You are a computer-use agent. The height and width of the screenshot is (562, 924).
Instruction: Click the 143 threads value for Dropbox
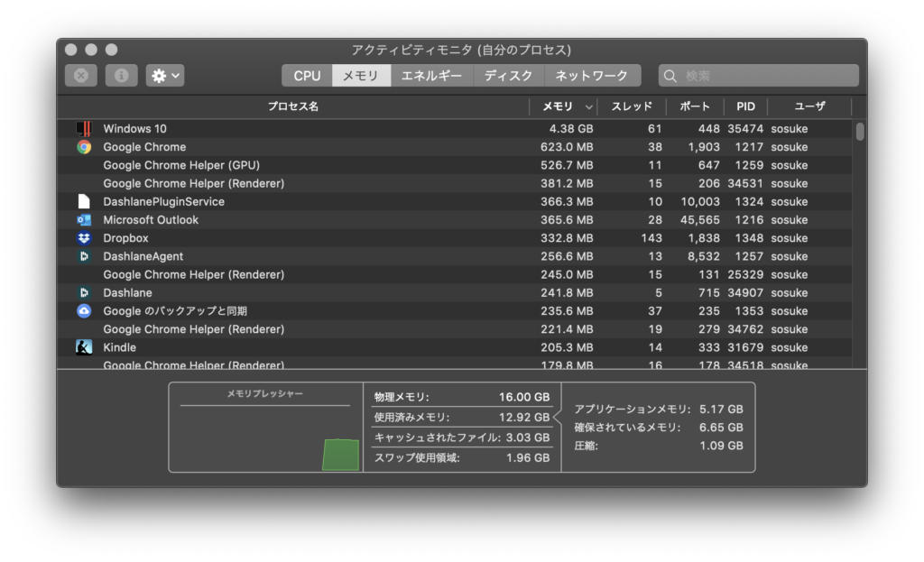tap(651, 238)
